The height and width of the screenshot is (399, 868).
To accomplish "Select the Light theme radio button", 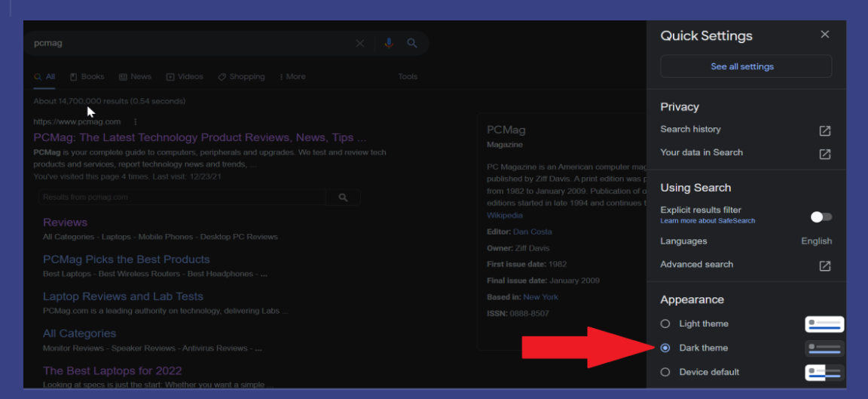I will pos(665,324).
